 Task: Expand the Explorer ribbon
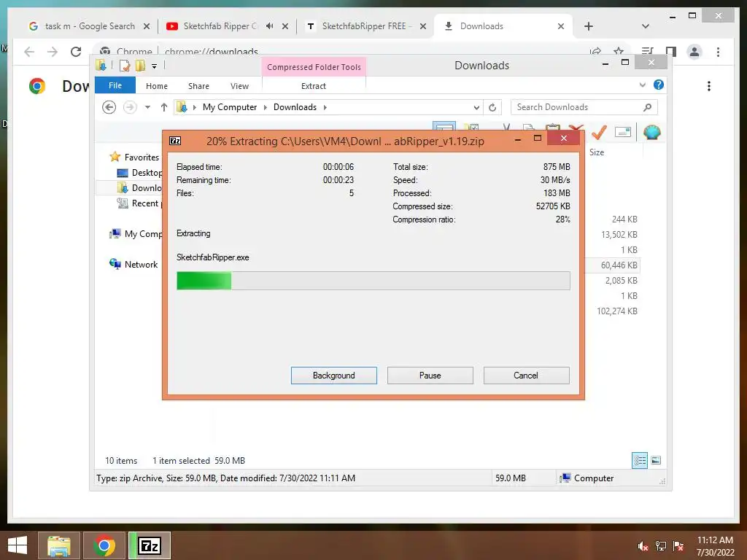(x=642, y=85)
